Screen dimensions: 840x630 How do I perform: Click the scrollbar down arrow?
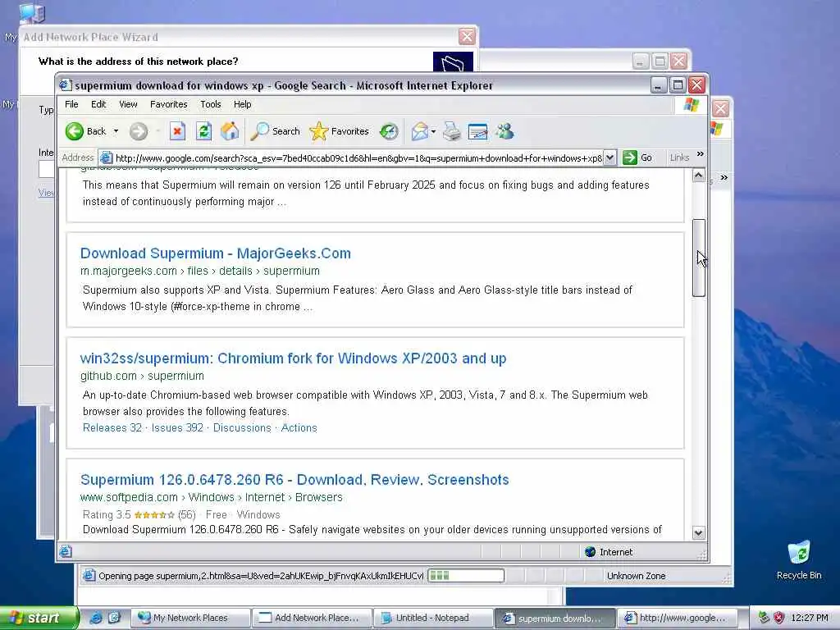699,532
